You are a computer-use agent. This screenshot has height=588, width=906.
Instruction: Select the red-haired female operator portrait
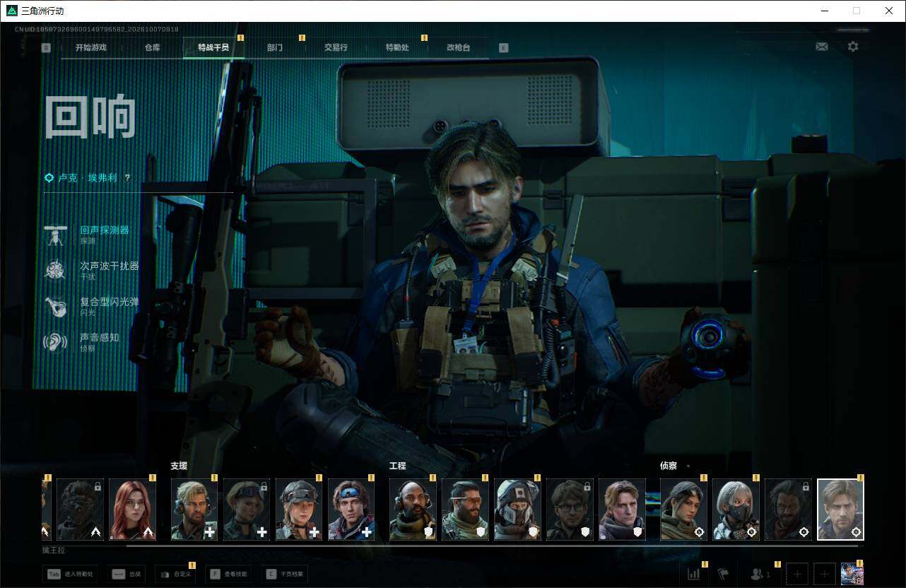pos(133,510)
